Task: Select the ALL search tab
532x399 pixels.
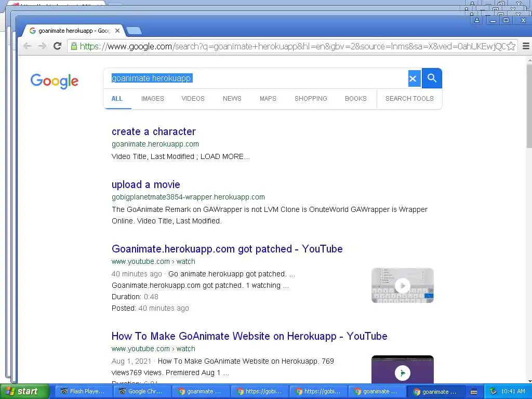Action: (x=117, y=98)
